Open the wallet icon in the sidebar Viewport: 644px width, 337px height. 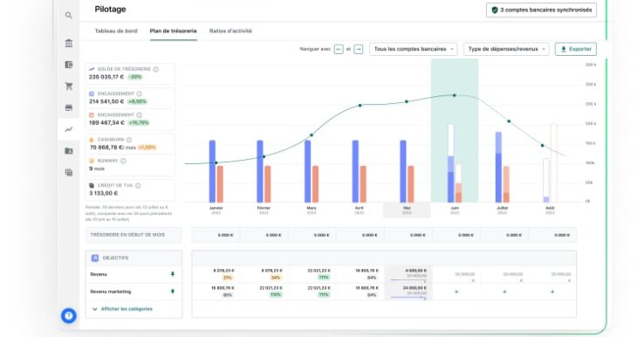[69, 65]
